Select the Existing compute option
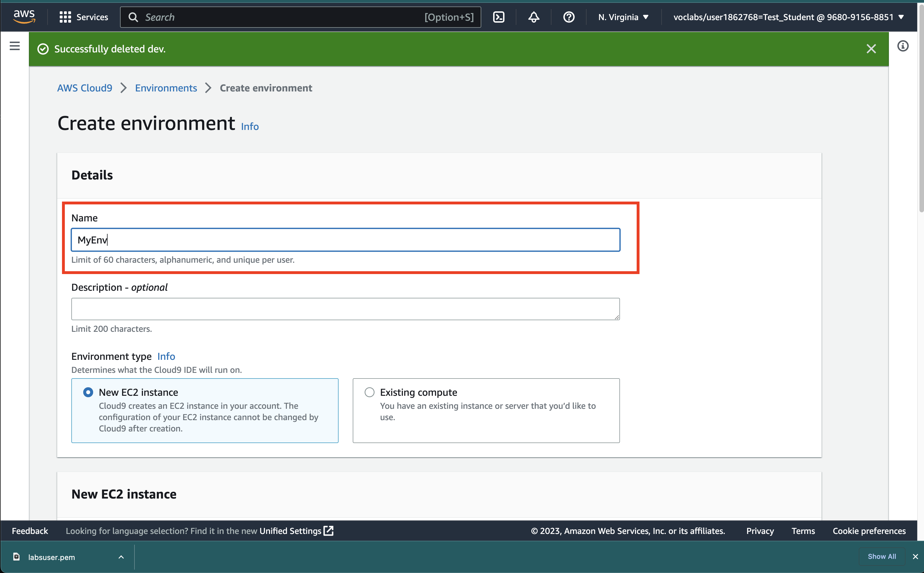Screen dimensions: 924x573 pyautogui.click(x=369, y=392)
